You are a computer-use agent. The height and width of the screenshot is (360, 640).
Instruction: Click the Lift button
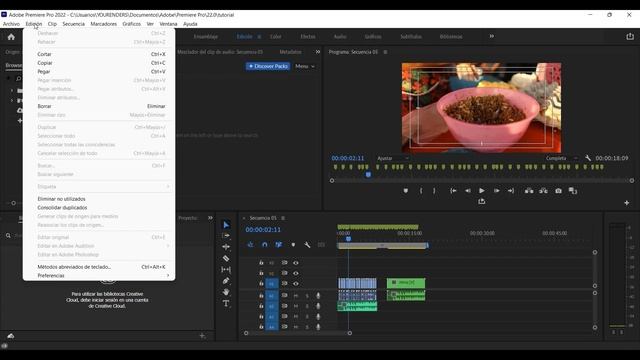pos(529,191)
